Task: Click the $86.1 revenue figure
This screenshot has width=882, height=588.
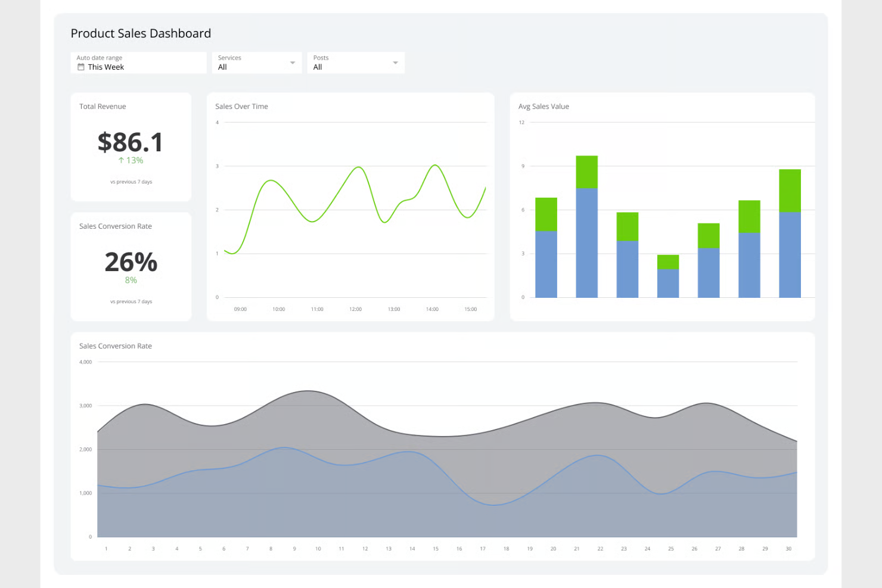Action: (131, 142)
